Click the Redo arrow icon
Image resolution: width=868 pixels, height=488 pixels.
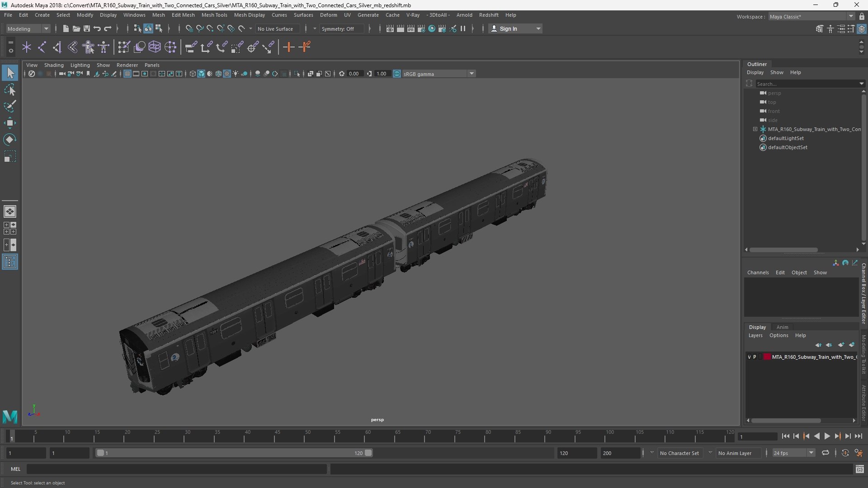point(108,28)
